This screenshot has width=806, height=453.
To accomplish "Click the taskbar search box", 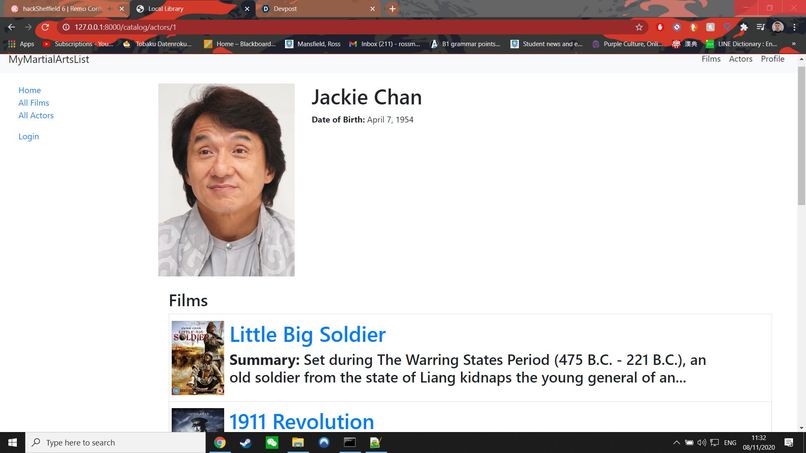I will pyautogui.click(x=115, y=442).
